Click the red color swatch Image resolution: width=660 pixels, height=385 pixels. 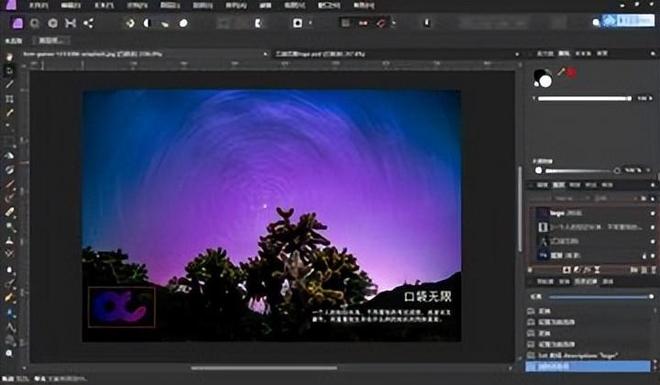point(572,72)
